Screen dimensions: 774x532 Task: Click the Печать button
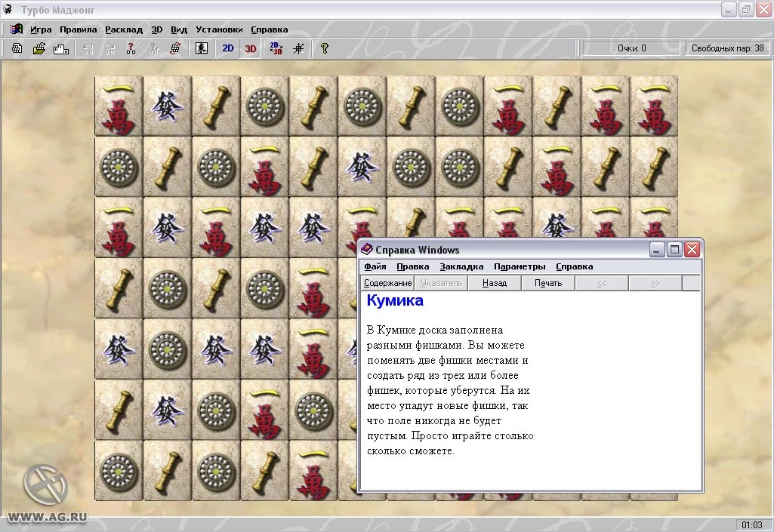point(548,283)
